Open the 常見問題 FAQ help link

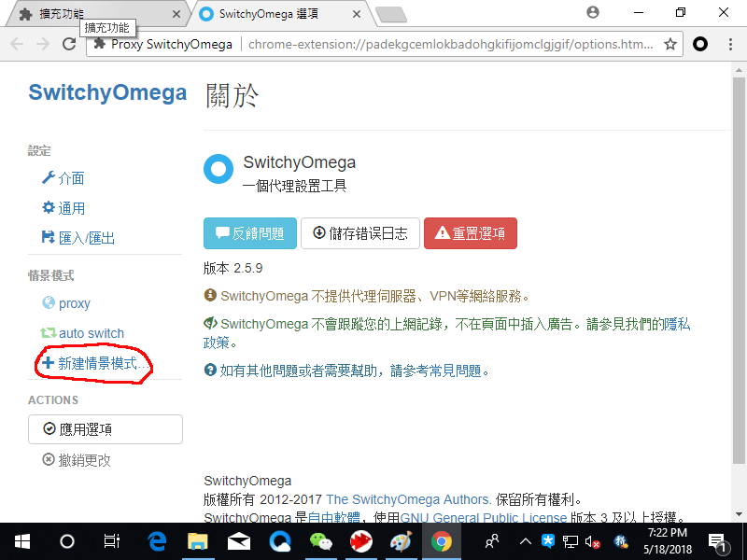tap(455, 371)
